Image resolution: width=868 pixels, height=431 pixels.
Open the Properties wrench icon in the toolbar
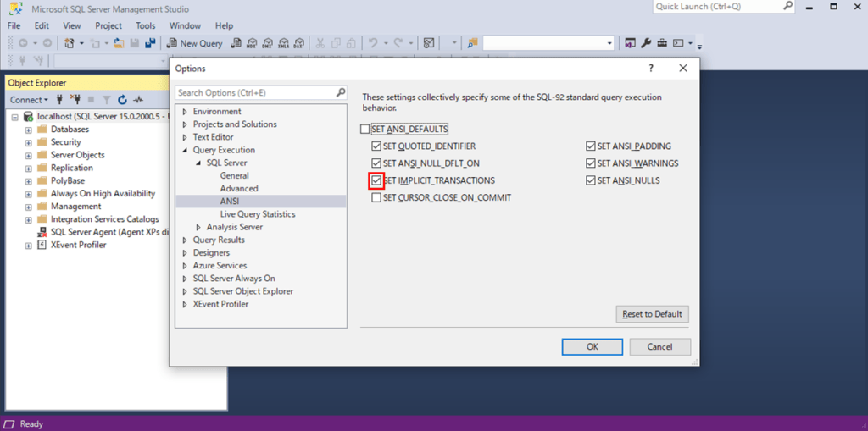[x=645, y=43]
